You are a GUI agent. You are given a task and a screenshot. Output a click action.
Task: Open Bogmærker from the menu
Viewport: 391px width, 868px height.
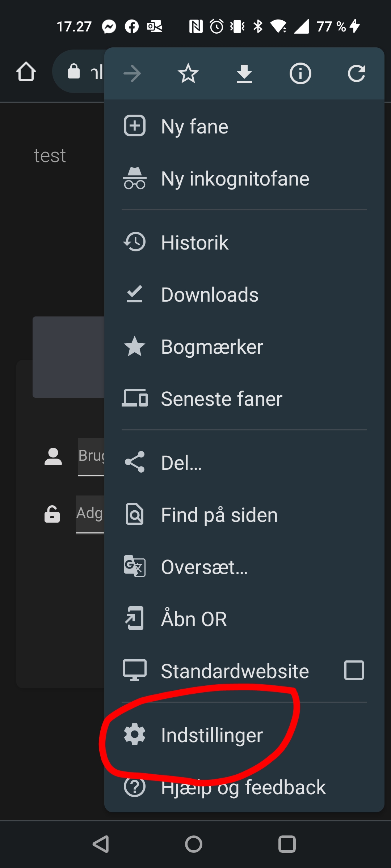[x=212, y=347]
